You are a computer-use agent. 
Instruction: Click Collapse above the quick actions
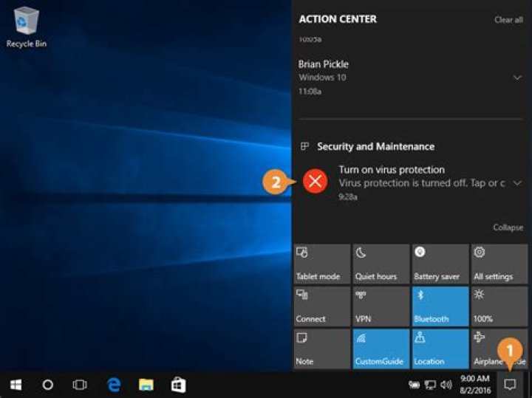508,227
